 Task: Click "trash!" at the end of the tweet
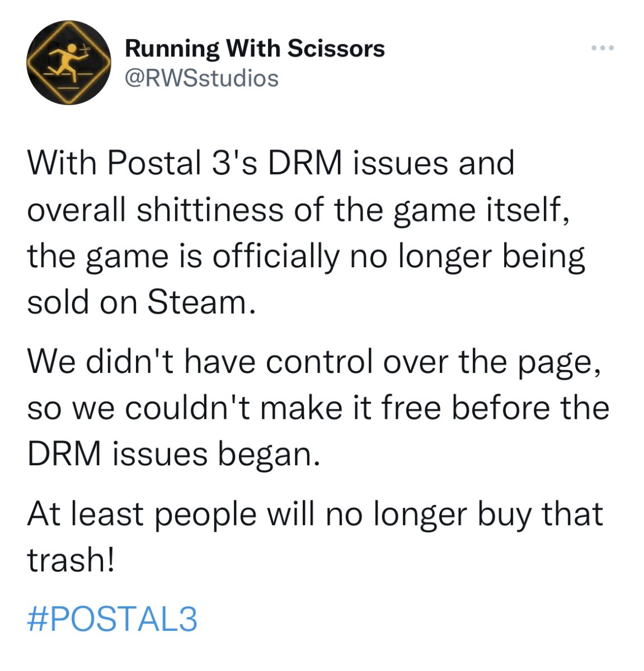tap(70, 560)
